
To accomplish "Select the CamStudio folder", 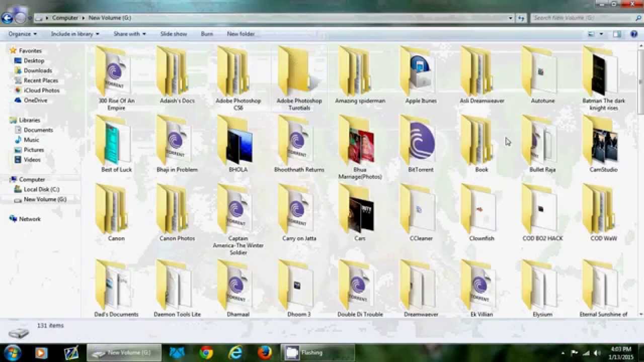I will (603, 144).
